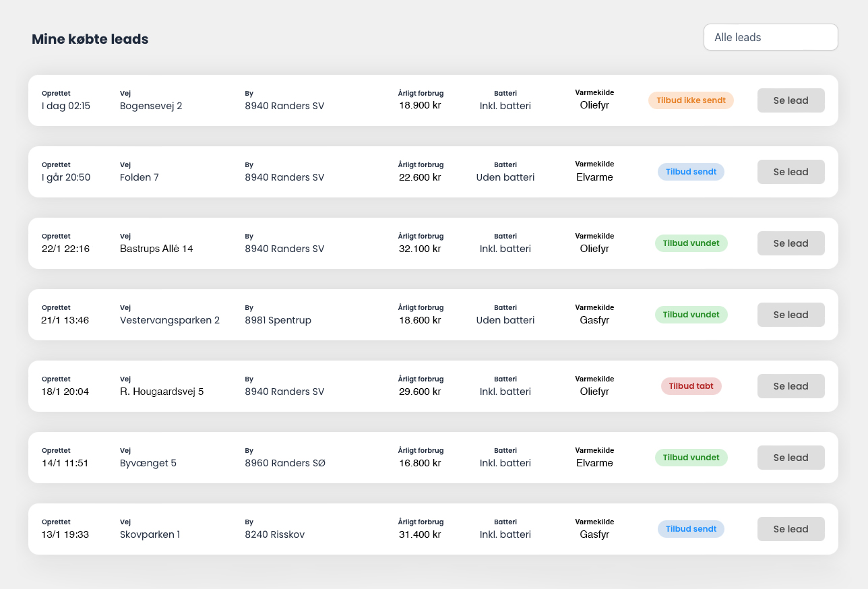Click the Mine købte leads heading
Image resolution: width=868 pixels, height=589 pixels.
[90, 39]
